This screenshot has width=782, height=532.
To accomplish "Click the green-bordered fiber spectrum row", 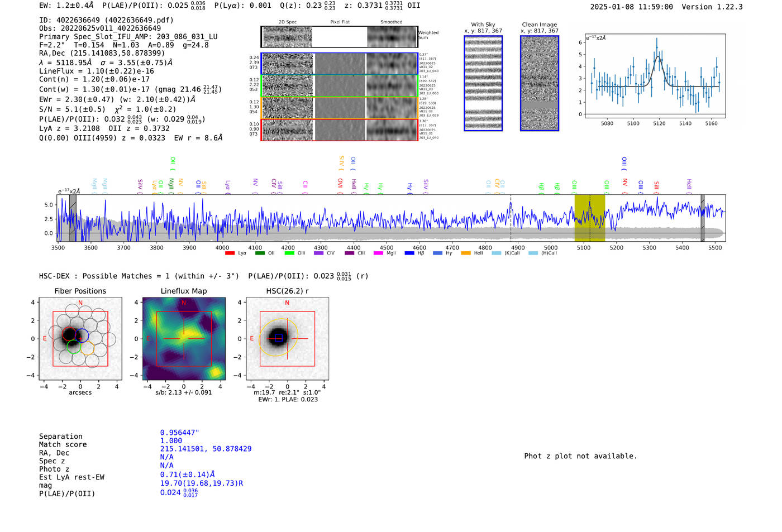I will click(339, 85).
